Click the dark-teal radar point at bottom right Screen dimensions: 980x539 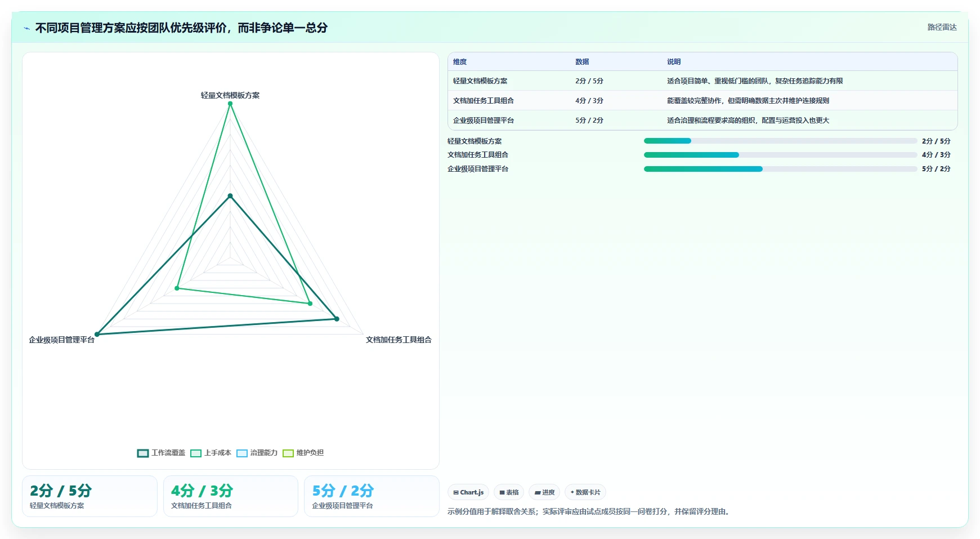point(337,319)
